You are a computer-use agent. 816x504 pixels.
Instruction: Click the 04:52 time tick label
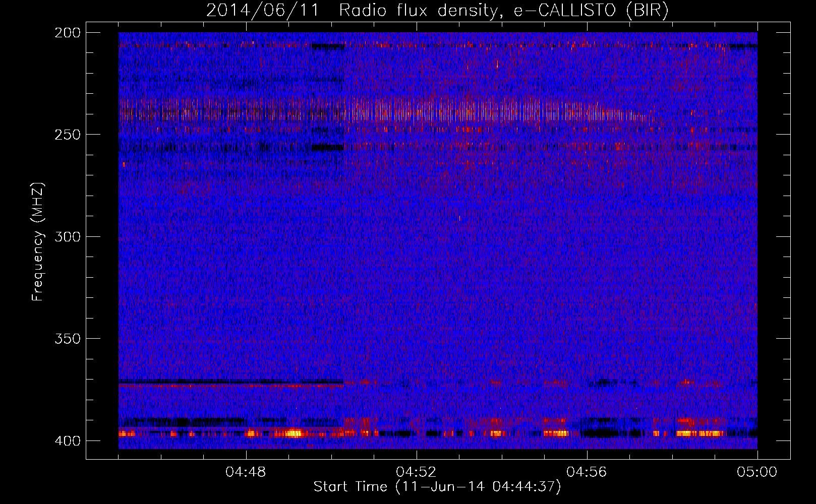click(416, 472)
